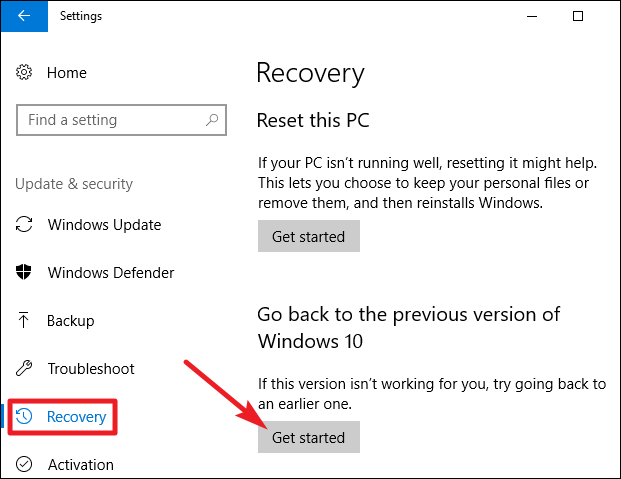The image size is (621, 479).
Task: Open the Windows Update section
Action: coord(104,225)
